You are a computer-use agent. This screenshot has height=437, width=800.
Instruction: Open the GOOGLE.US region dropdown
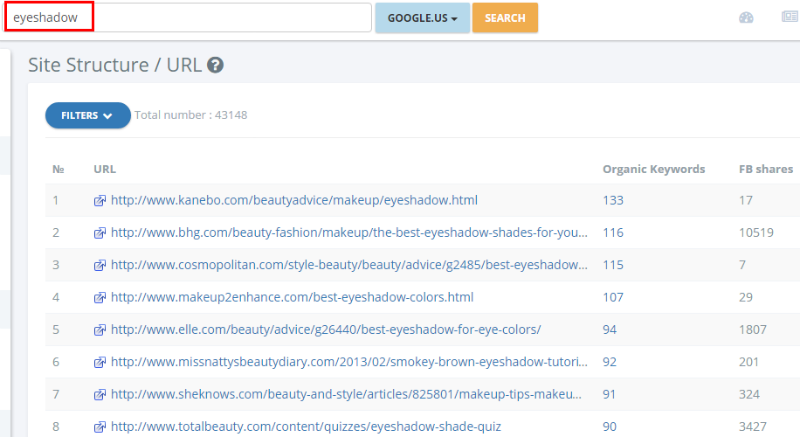(422, 18)
